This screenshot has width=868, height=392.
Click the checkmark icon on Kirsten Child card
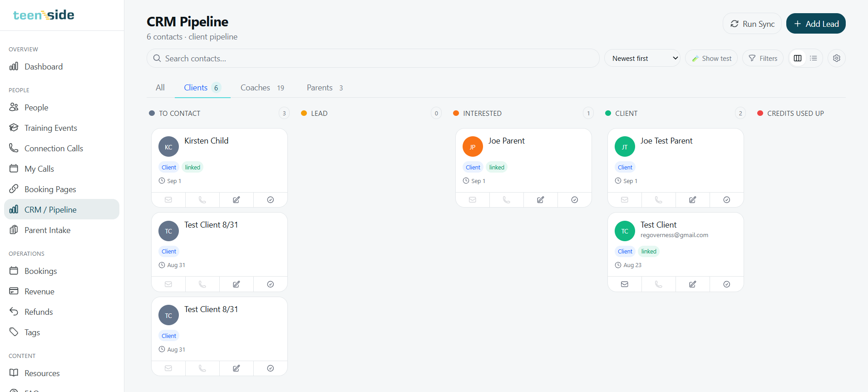271,200
